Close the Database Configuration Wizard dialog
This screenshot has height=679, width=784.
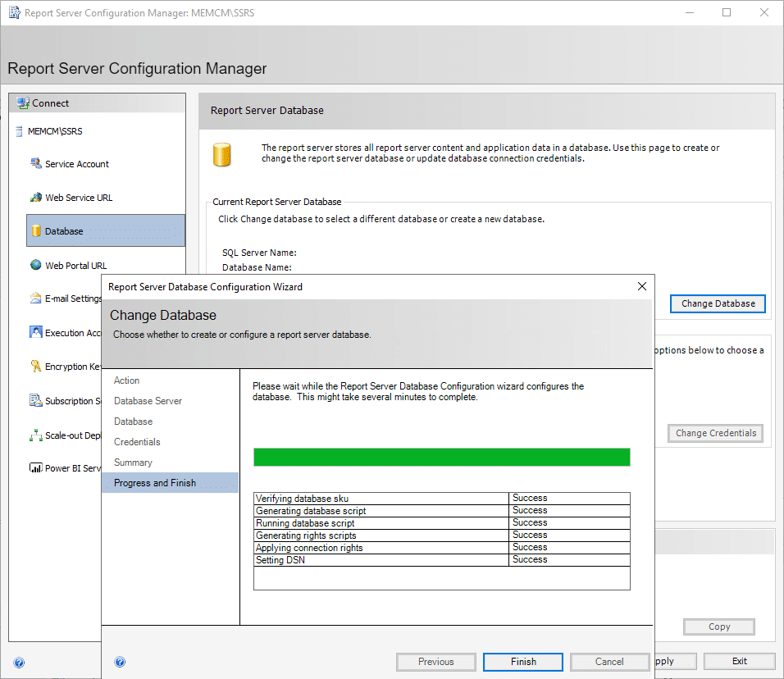pyautogui.click(x=642, y=286)
